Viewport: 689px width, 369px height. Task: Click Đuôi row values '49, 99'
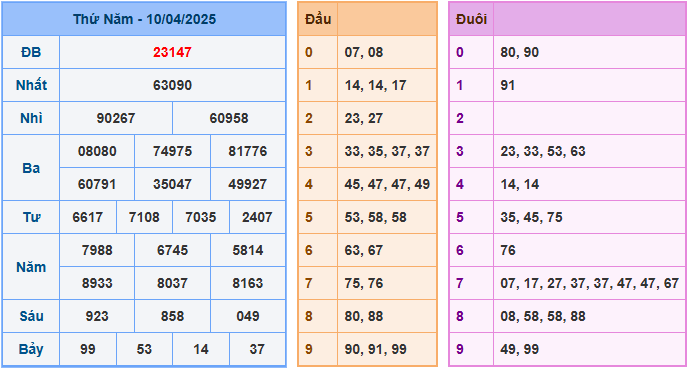click(519, 349)
